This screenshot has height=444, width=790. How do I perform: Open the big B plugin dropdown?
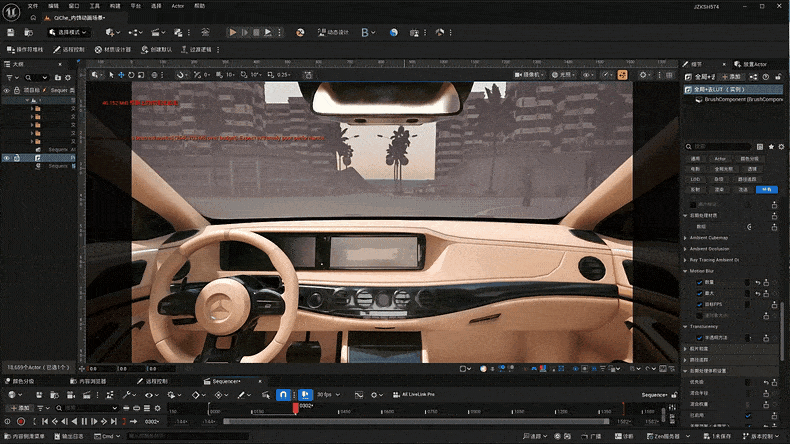[368, 32]
